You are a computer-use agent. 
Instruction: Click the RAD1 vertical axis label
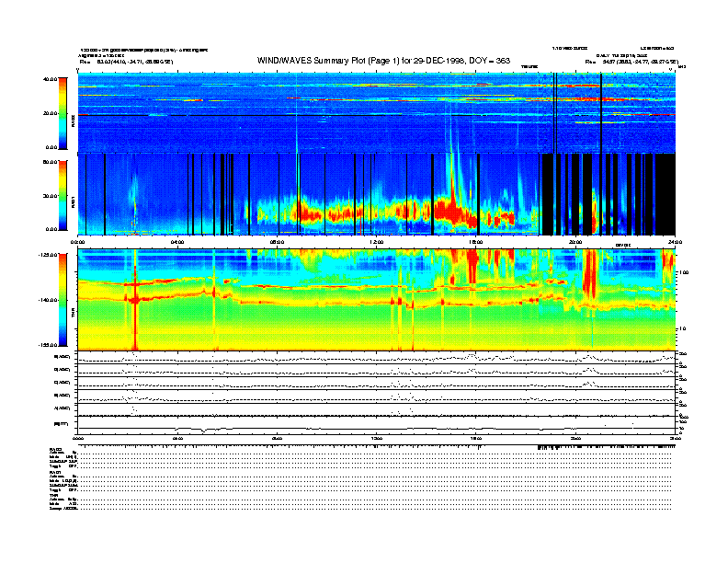(x=74, y=201)
